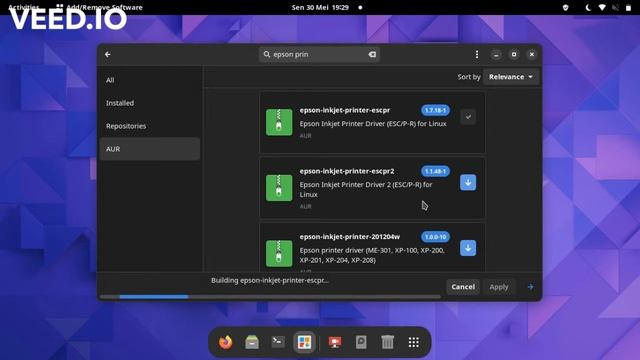
Task: Click the build progress bar
Action: (270, 297)
